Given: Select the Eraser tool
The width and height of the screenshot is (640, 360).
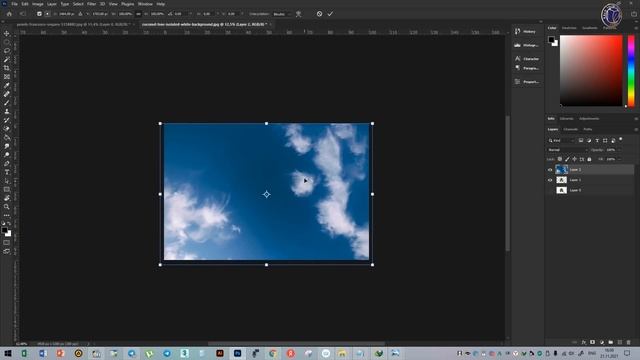Looking at the screenshot, I should click(7, 129).
